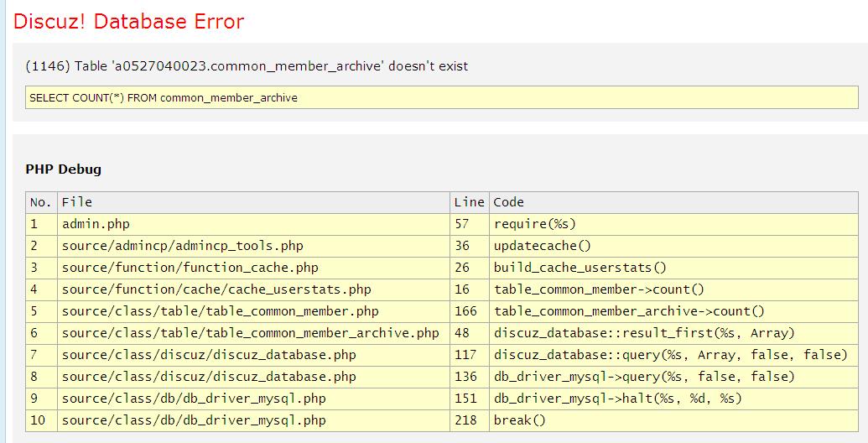Select source/function/function_cache.php file cell
Image resolution: width=868 pixels, height=443 pixels.
pyautogui.click(x=253, y=268)
